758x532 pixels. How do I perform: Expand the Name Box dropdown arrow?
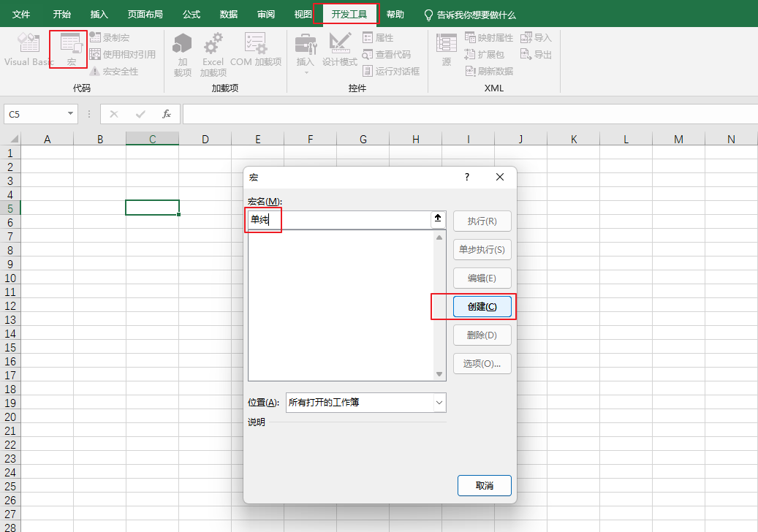(x=71, y=114)
